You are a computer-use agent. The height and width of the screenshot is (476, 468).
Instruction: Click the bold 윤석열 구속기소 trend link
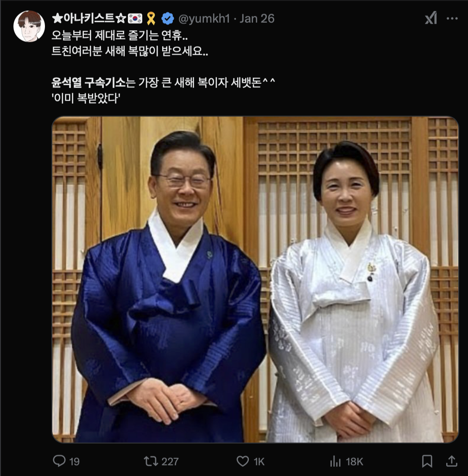89,82
